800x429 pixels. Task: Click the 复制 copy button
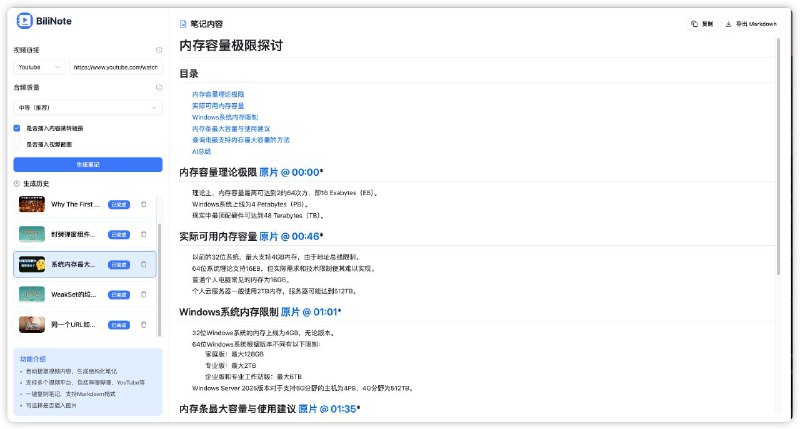click(702, 24)
